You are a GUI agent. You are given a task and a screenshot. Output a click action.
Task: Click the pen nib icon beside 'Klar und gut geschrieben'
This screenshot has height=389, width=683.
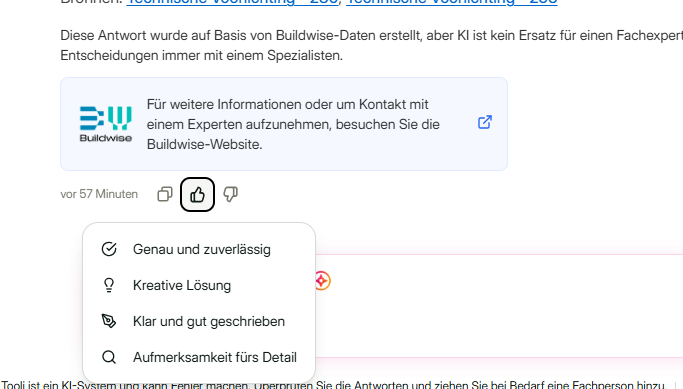(x=109, y=321)
